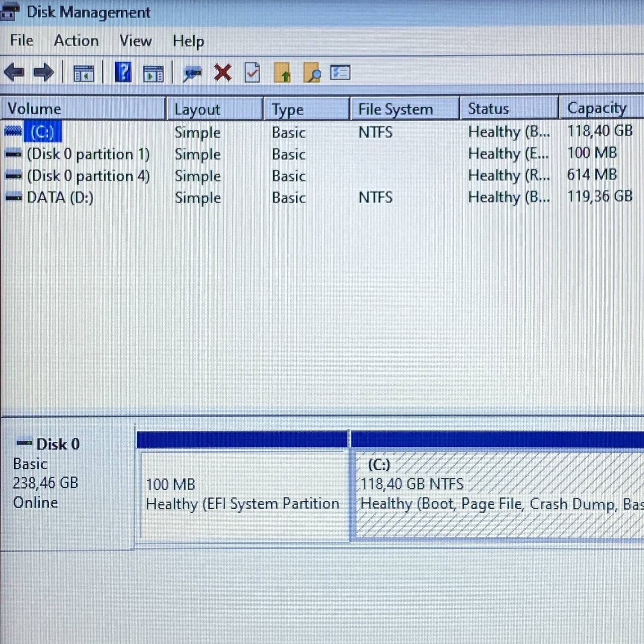
Task: Open the View menu
Action: tap(135, 40)
